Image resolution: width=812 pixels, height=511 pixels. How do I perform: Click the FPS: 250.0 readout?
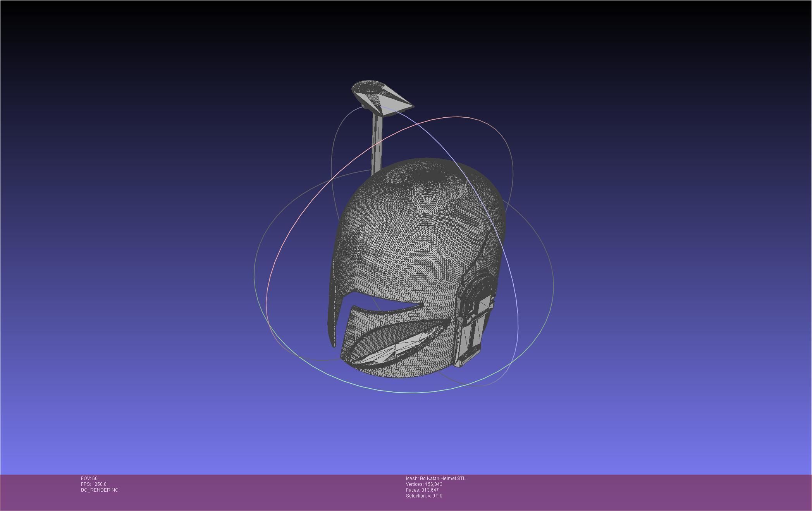click(93, 484)
